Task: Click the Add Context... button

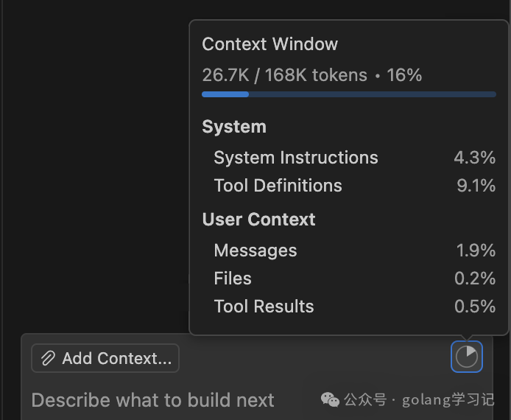Action: 105,358
